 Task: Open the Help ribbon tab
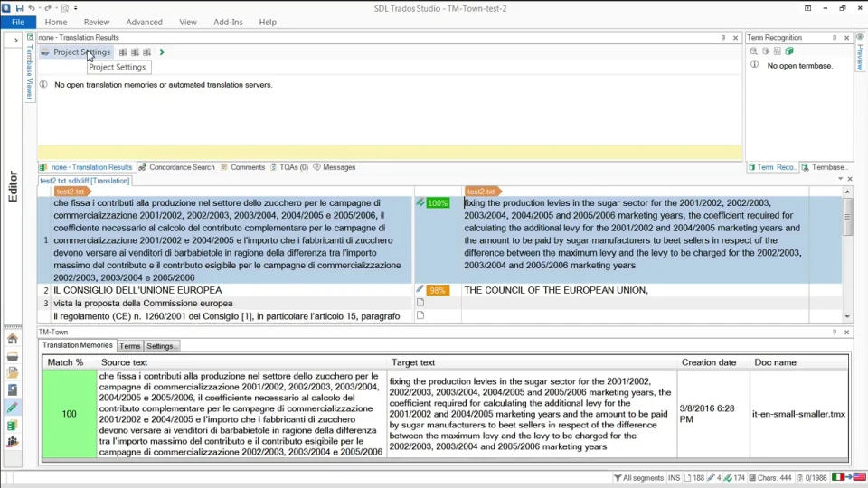pyautogui.click(x=268, y=22)
